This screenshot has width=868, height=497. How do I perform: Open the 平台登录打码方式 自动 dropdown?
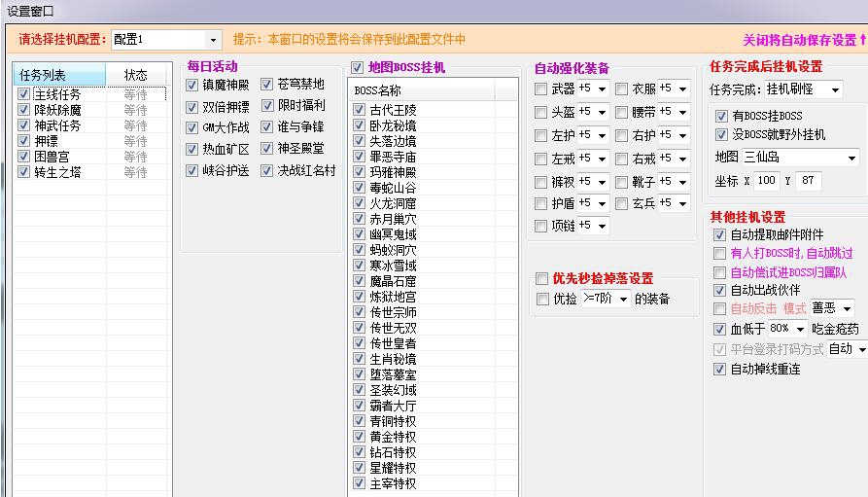point(848,349)
